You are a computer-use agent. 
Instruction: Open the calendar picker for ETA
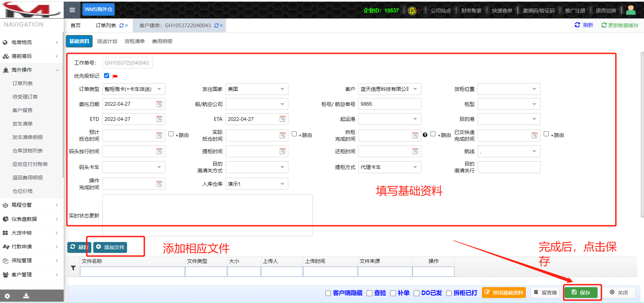[x=283, y=119]
